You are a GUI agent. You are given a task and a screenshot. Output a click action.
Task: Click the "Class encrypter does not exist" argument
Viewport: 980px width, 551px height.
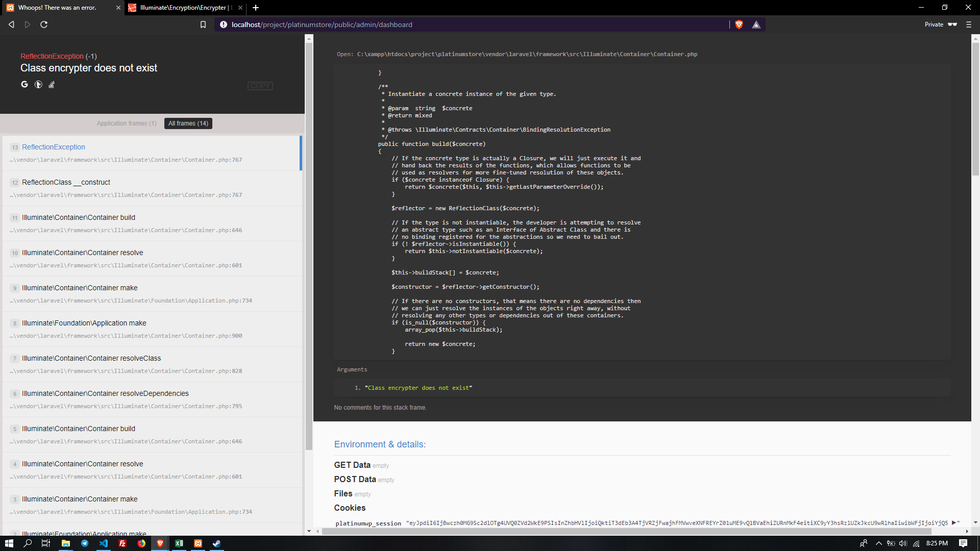tap(419, 388)
